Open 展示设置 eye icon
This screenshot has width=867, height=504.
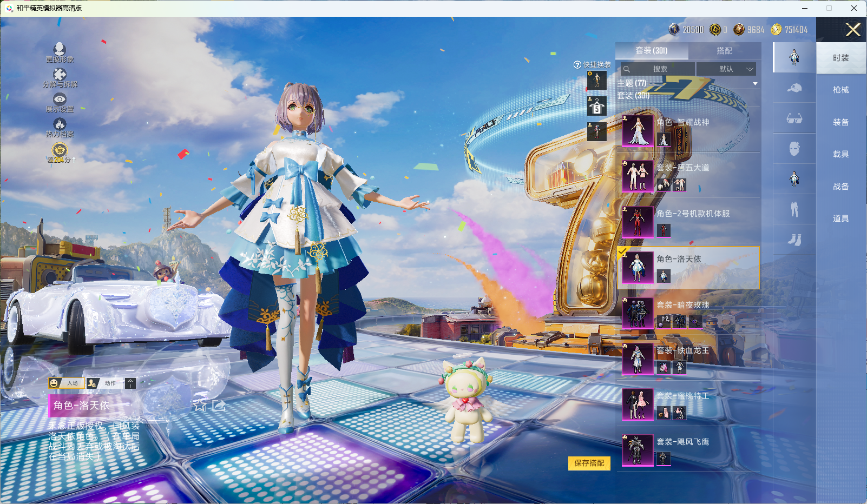(x=60, y=99)
